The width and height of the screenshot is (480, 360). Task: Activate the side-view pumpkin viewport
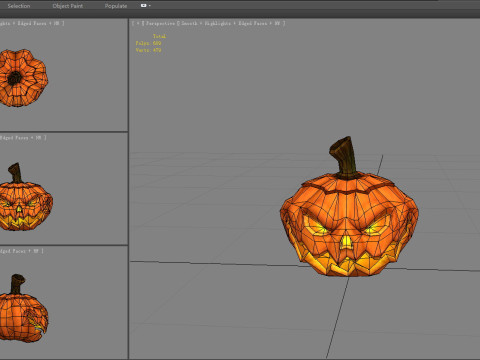(63, 303)
